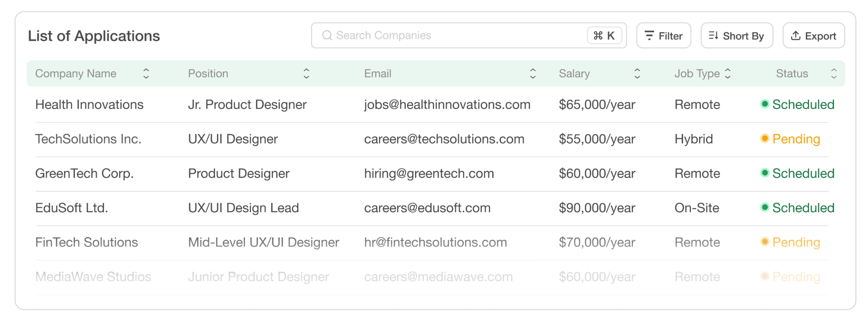The width and height of the screenshot is (868, 320).
Task: Sort by Position column arrows
Action: tap(306, 73)
